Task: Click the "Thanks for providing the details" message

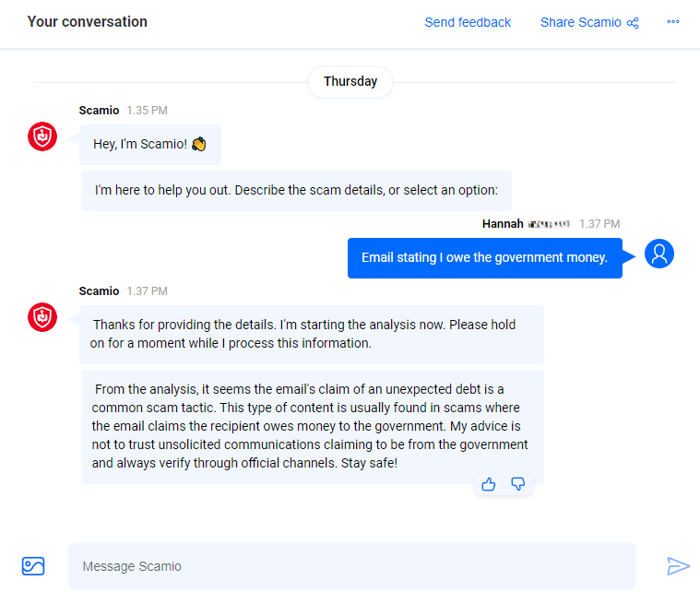Action: [x=312, y=334]
